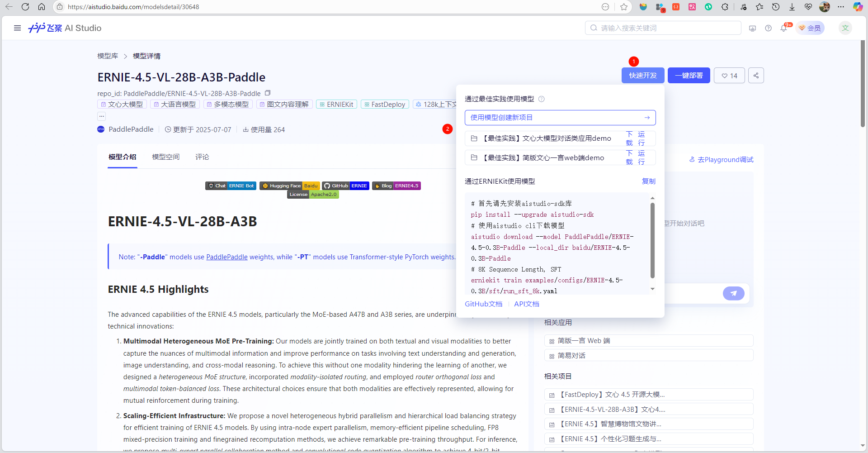Open the browser Extensions puzzle icon
This screenshot has height=453, width=868.
725,7
